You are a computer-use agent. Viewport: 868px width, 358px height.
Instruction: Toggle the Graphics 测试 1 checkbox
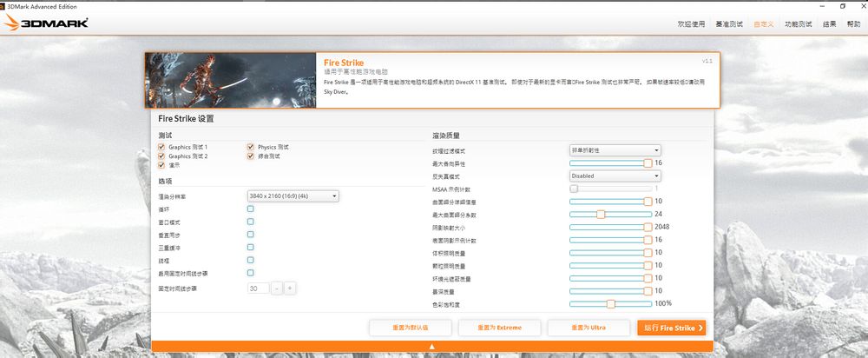coord(161,147)
